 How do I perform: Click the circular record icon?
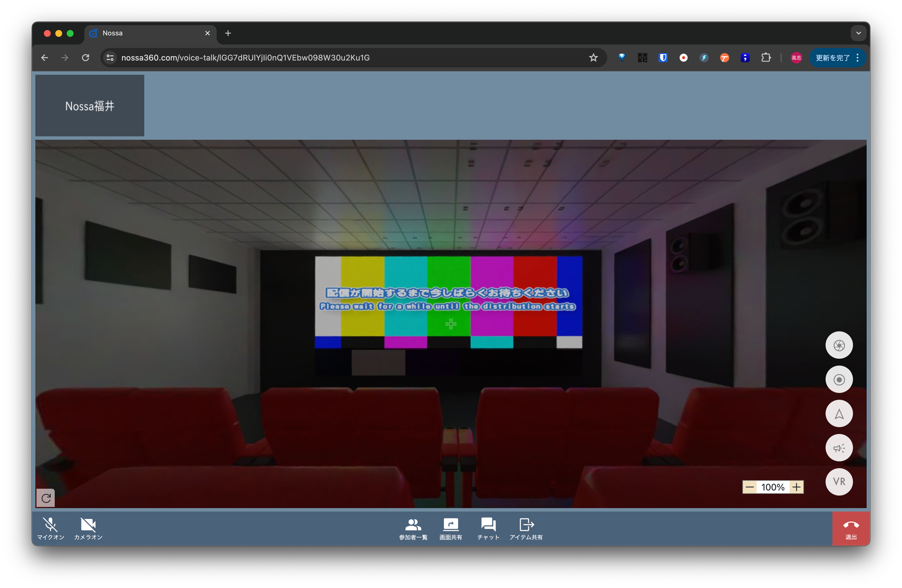point(839,380)
